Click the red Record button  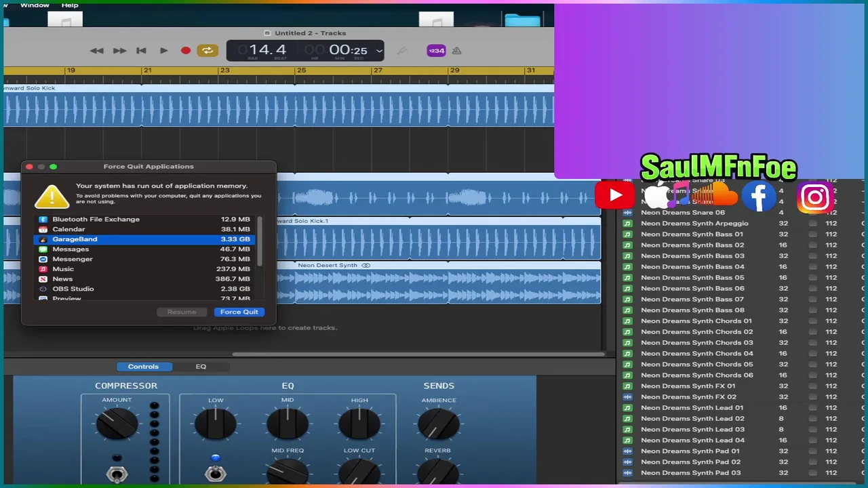click(186, 51)
